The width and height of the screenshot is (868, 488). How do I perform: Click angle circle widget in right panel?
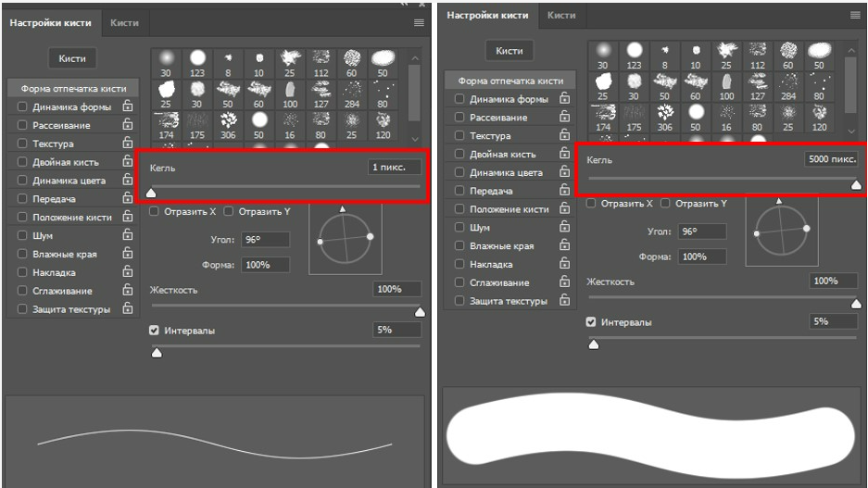click(782, 231)
